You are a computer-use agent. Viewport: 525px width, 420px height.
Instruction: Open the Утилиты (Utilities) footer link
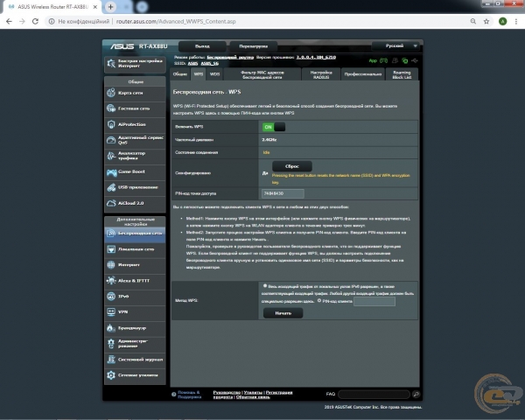[x=253, y=392]
